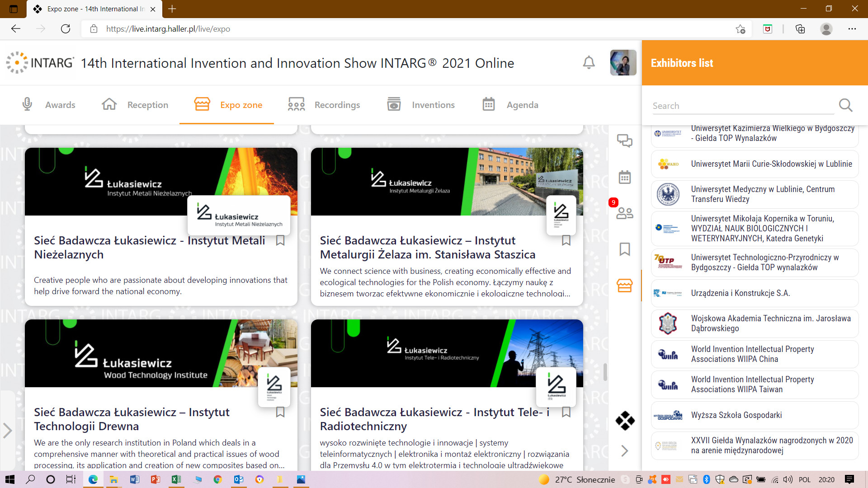Select XXVII Giełda Wynalazków exhibitor

[x=755, y=446]
